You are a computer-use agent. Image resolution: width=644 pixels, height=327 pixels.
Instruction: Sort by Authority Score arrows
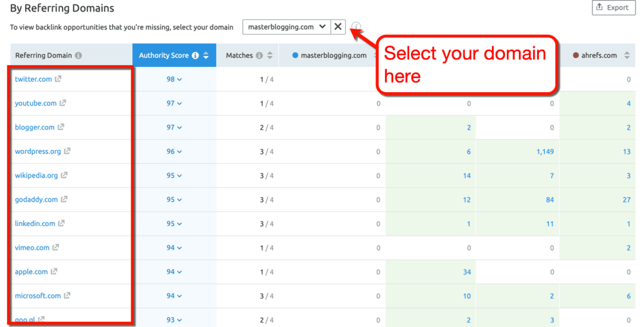tap(206, 55)
